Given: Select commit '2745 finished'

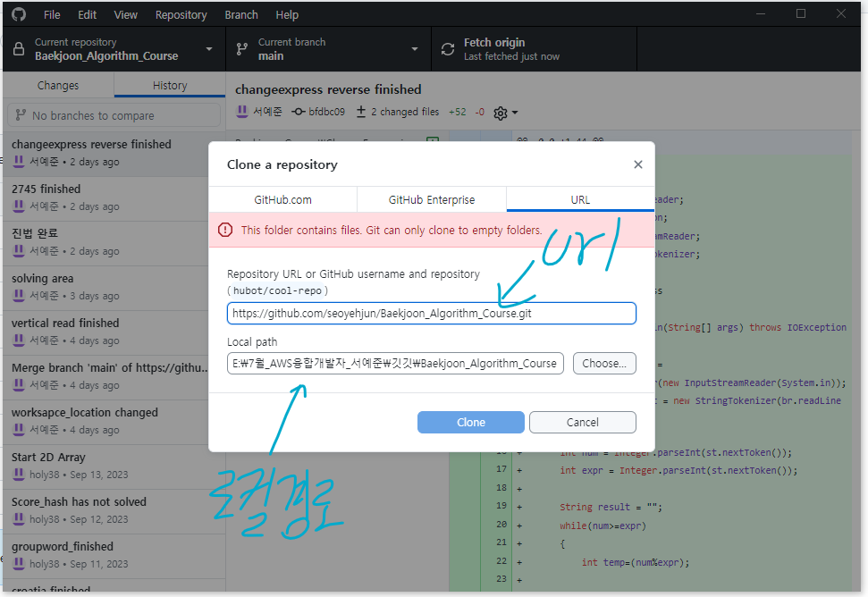Looking at the screenshot, I should pyautogui.click(x=106, y=198).
